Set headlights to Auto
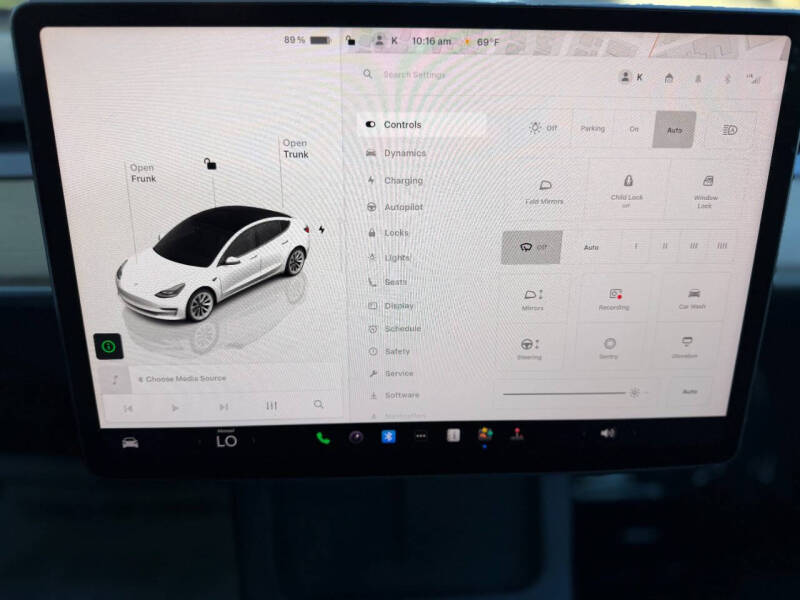 [x=674, y=130]
